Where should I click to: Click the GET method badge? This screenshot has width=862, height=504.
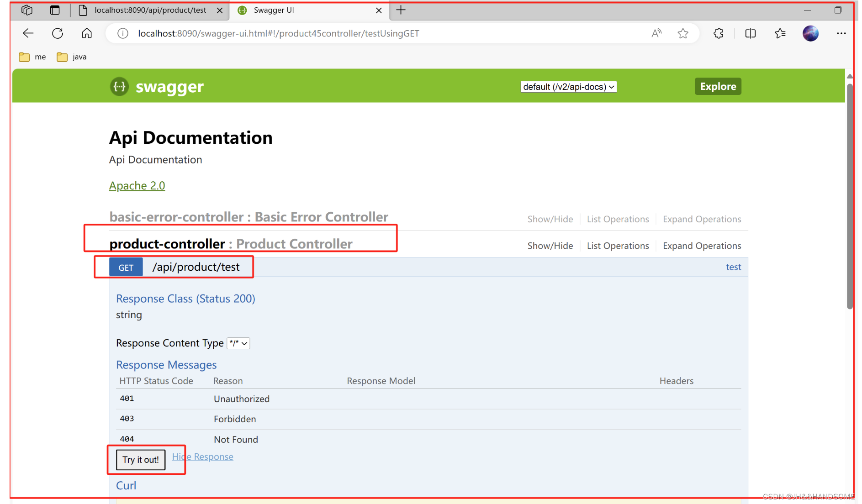[x=126, y=268]
